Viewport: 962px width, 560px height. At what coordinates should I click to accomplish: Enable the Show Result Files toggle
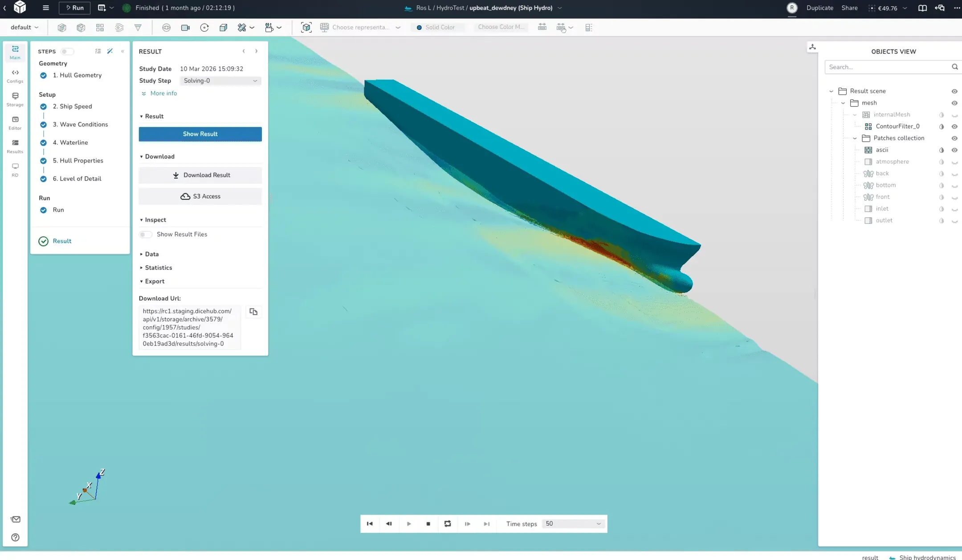[x=145, y=234]
